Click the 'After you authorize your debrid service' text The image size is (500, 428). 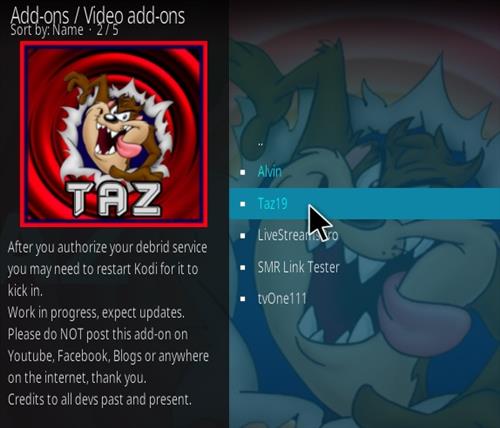(107, 248)
